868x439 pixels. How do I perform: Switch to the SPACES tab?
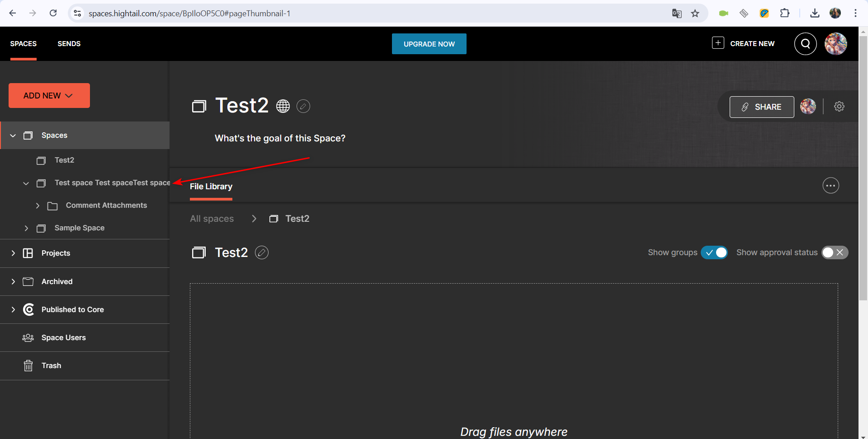pyautogui.click(x=24, y=44)
